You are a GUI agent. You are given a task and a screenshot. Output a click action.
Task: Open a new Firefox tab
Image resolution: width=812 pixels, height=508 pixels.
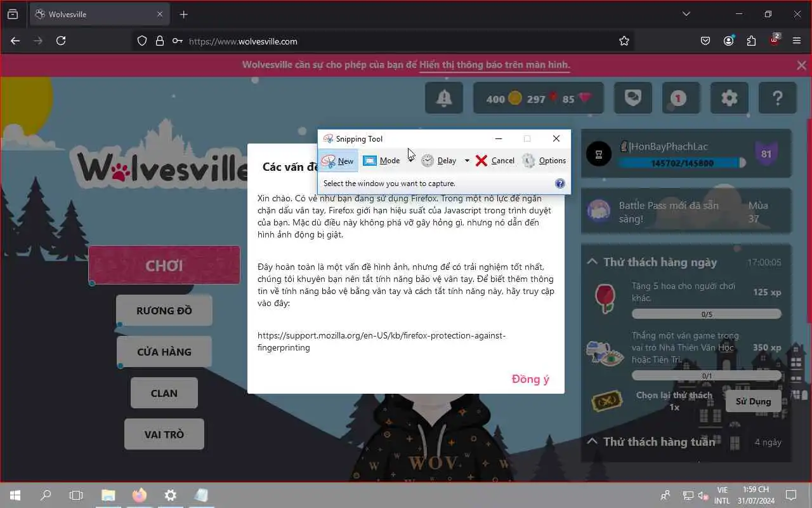point(184,14)
